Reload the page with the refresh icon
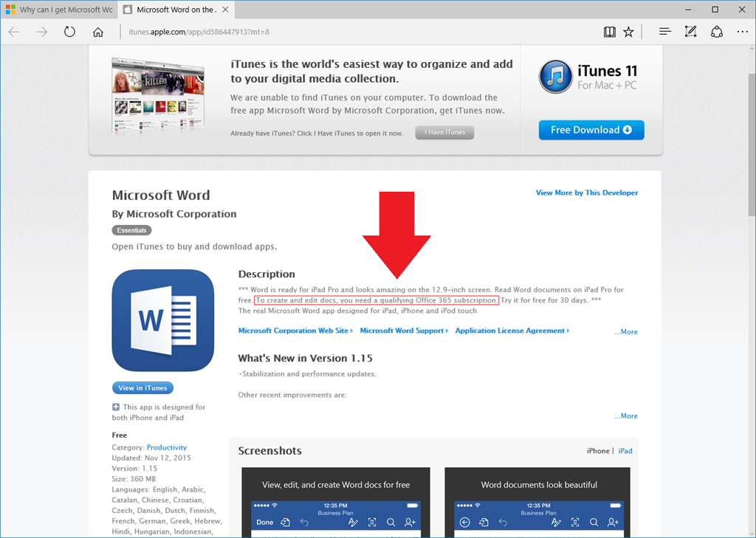Screen dimensions: 756x538 (70, 32)
